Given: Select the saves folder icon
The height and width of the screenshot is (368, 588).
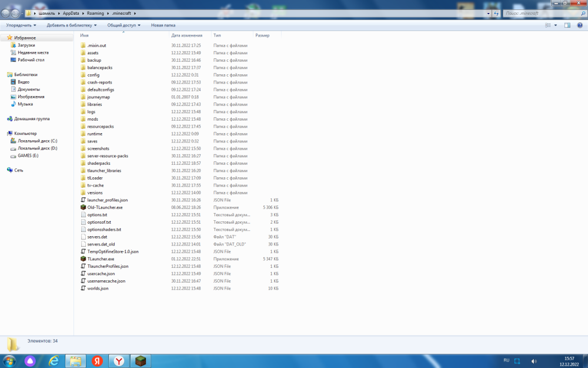Looking at the screenshot, I should pyautogui.click(x=83, y=141).
